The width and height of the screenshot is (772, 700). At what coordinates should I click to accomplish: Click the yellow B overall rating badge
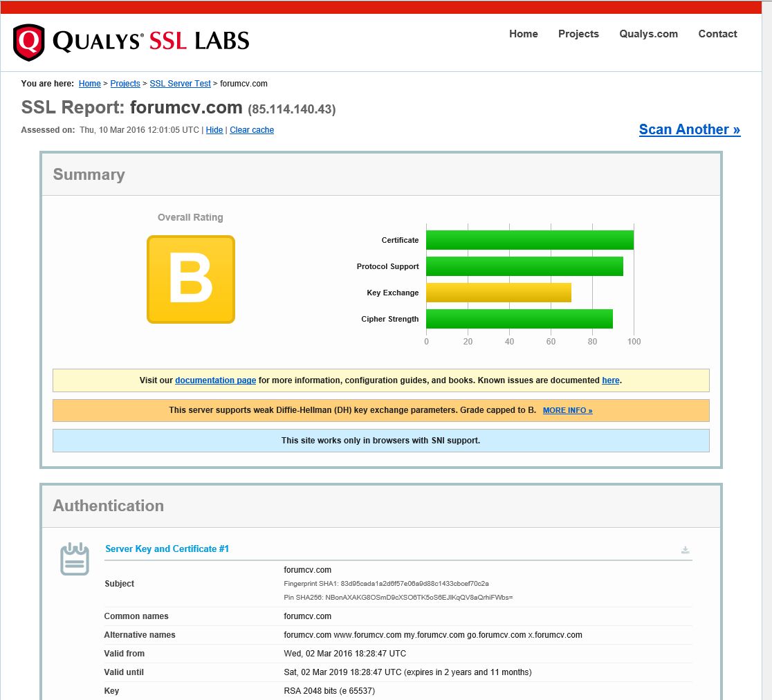pos(191,279)
